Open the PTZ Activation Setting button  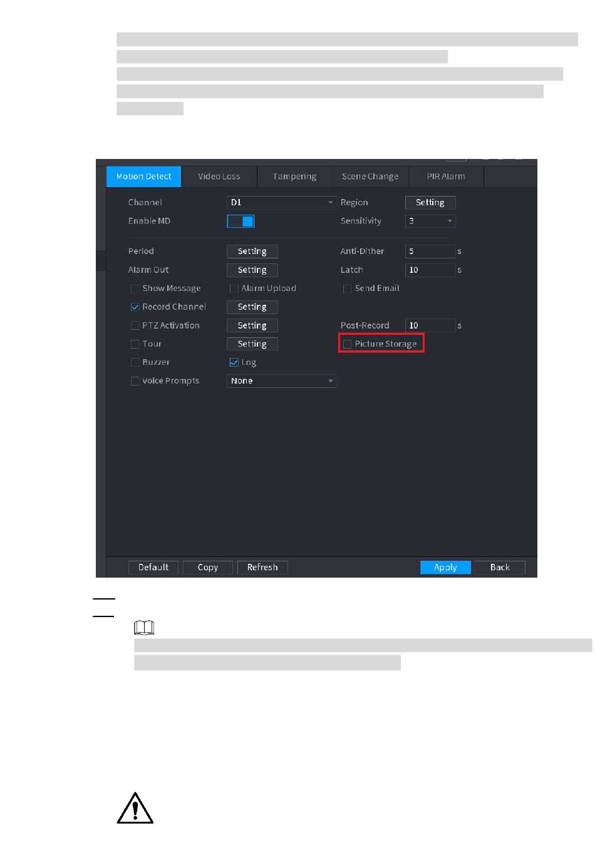point(252,325)
